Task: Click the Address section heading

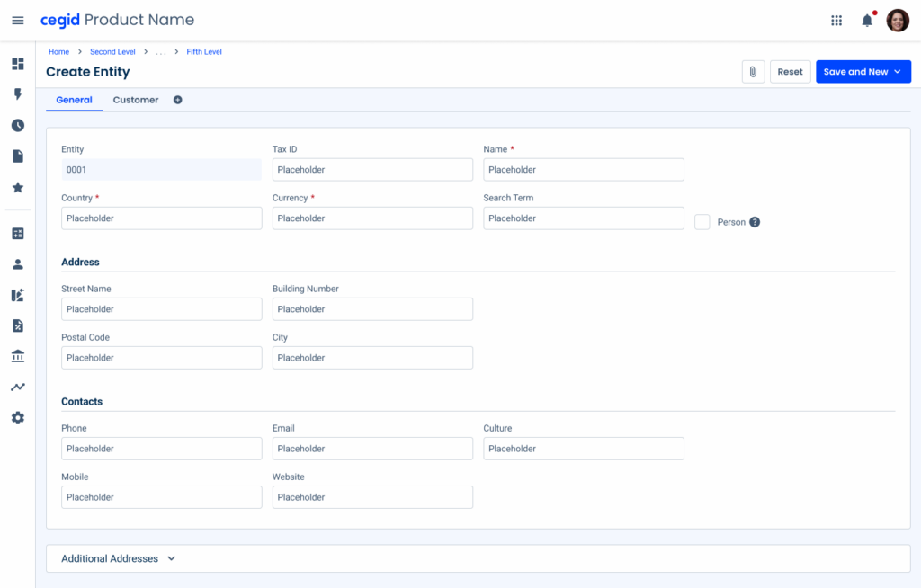Action: (80, 262)
